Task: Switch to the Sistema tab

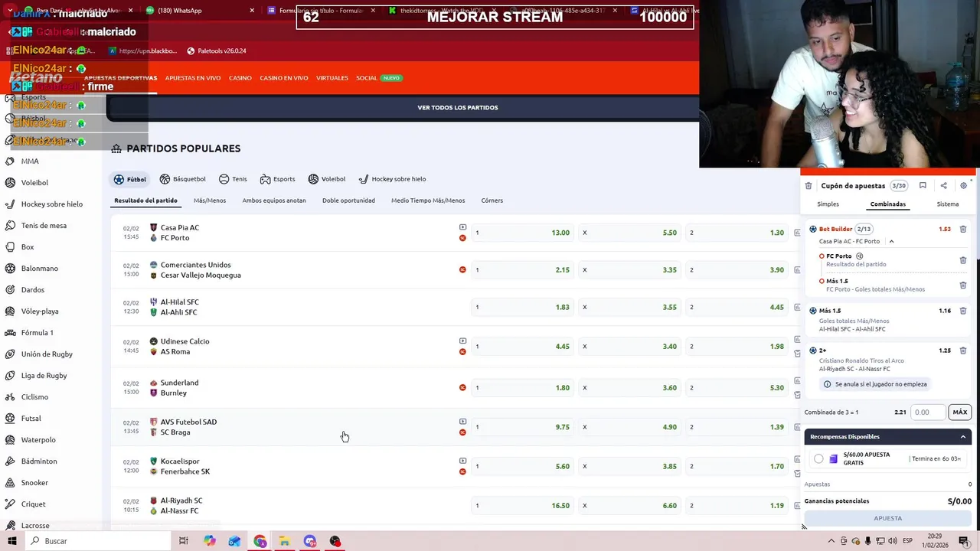Action: (x=948, y=204)
